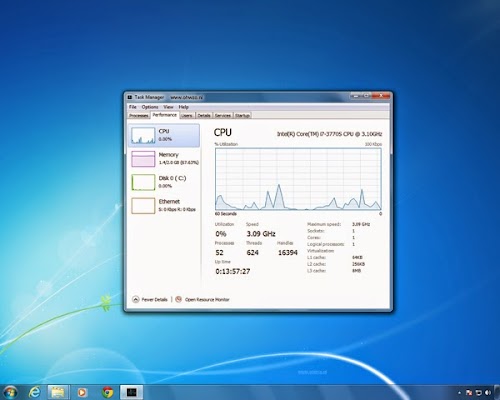The image size is (500, 400).
Task: Switch to the Processes tab
Action: [x=139, y=116]
